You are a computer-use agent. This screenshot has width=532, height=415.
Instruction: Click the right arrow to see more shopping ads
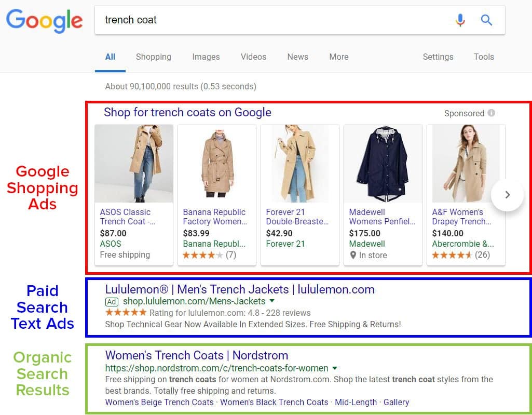507,195
